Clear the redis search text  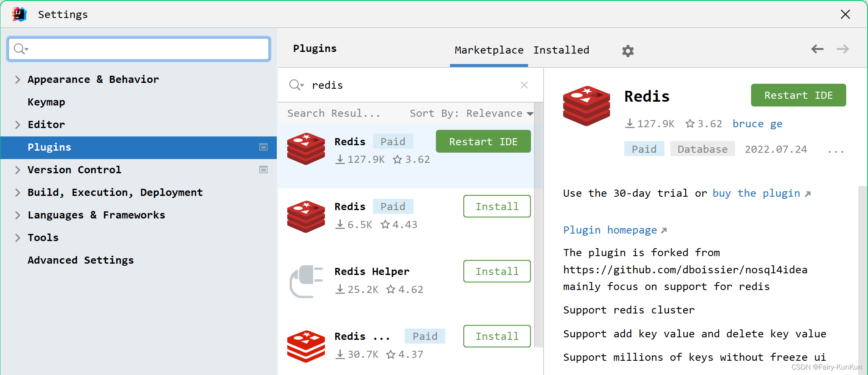point(524,85)
